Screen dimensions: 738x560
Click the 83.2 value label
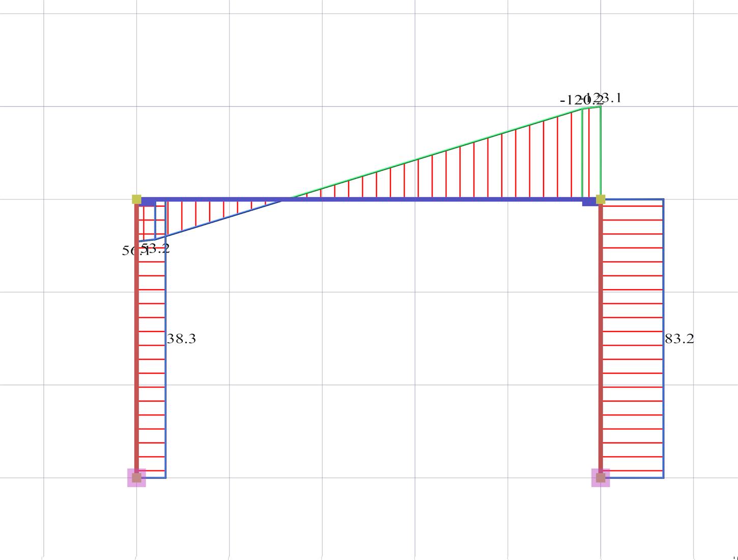coord(679,339)
